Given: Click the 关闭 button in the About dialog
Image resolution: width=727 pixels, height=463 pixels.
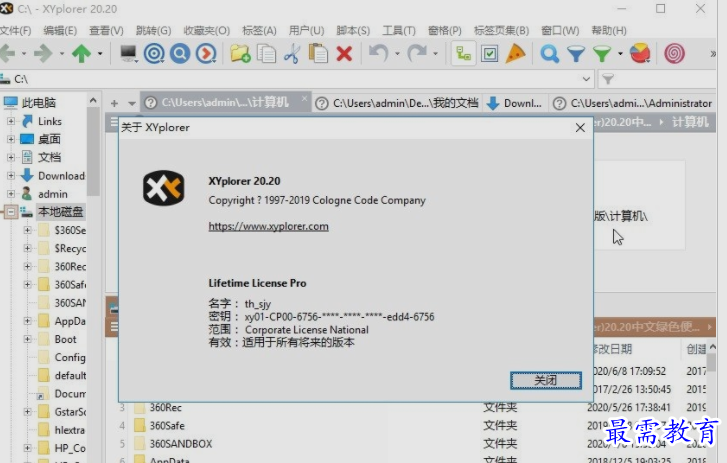Looking at the screenshot, I should tap(546, 381).
